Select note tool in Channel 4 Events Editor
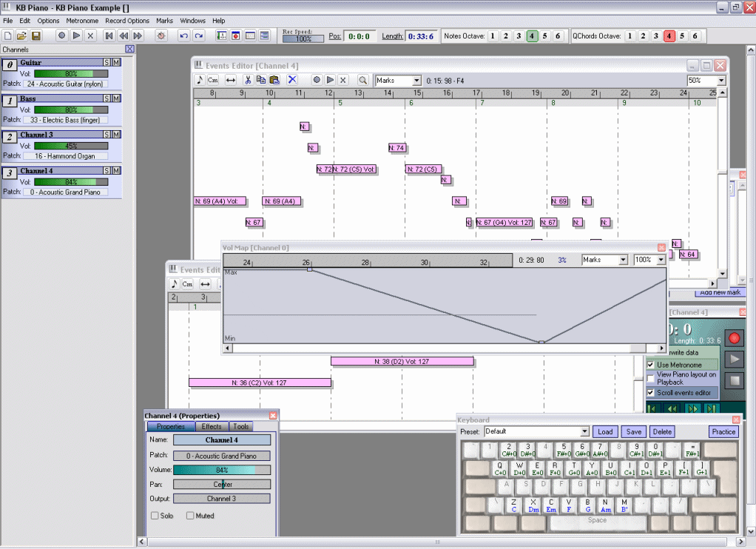 point(200,80)
